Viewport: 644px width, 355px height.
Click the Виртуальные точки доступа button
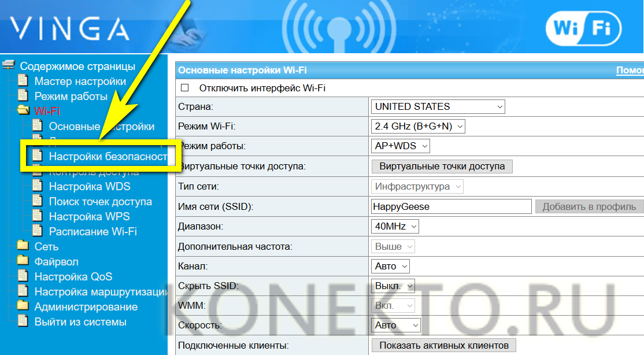(442, 166)
